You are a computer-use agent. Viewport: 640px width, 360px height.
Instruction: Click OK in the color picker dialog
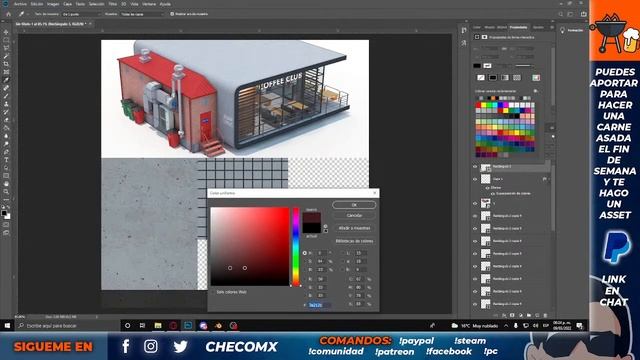pos(354,205)
